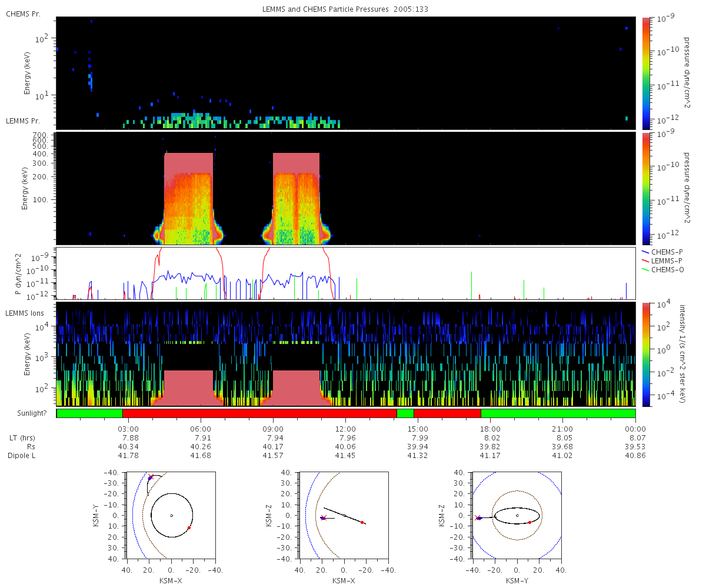Image resolution: width=706 pixels, height=588 pixels.
Task: Select the red dot in the KSM-X/KSM-Z orbit plot
Action: (362, 522)
